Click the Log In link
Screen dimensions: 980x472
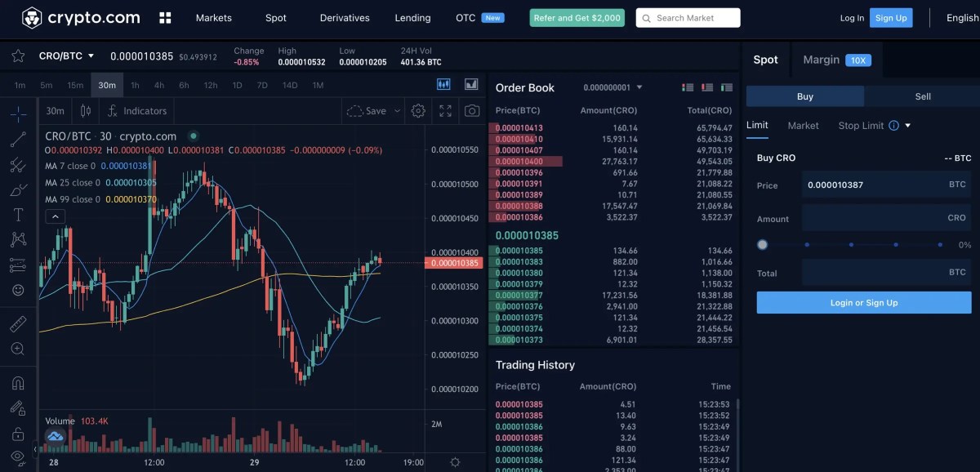point(852,18)
